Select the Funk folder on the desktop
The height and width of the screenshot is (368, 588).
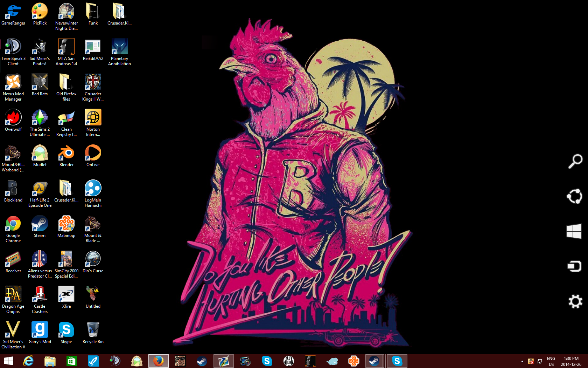(x=93, y=15)
